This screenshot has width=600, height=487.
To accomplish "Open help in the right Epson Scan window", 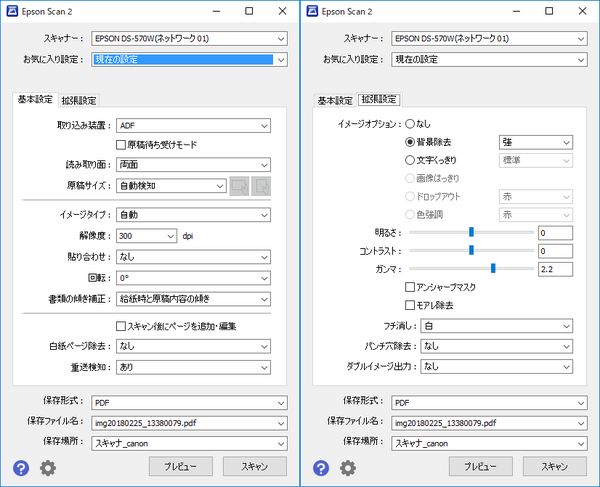I will pyautogui.click(x=321, y=468).
